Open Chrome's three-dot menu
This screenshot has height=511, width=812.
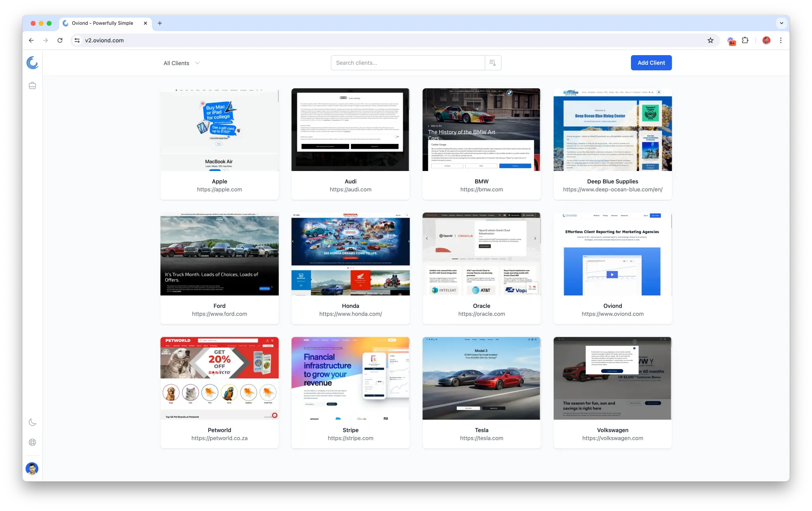coord(780,40)
